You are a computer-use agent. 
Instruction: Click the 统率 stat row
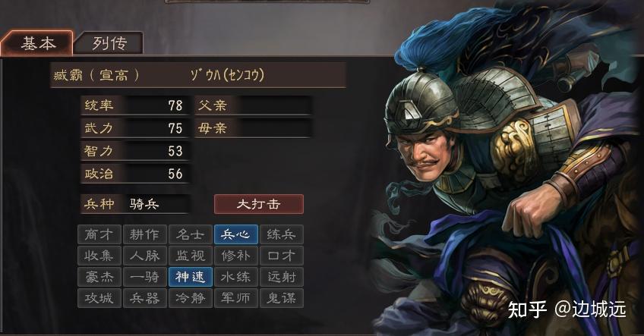tap(135, 105)
